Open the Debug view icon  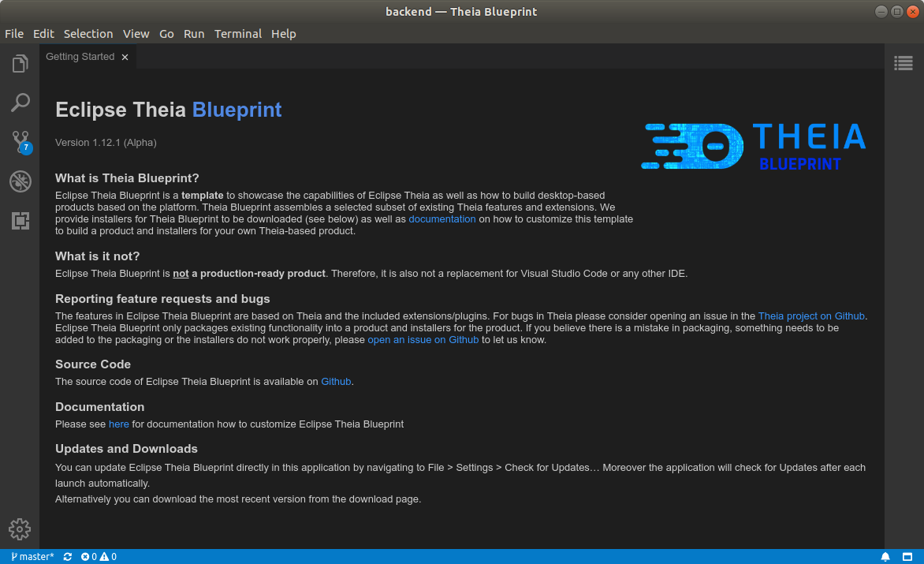coord(20,181)
